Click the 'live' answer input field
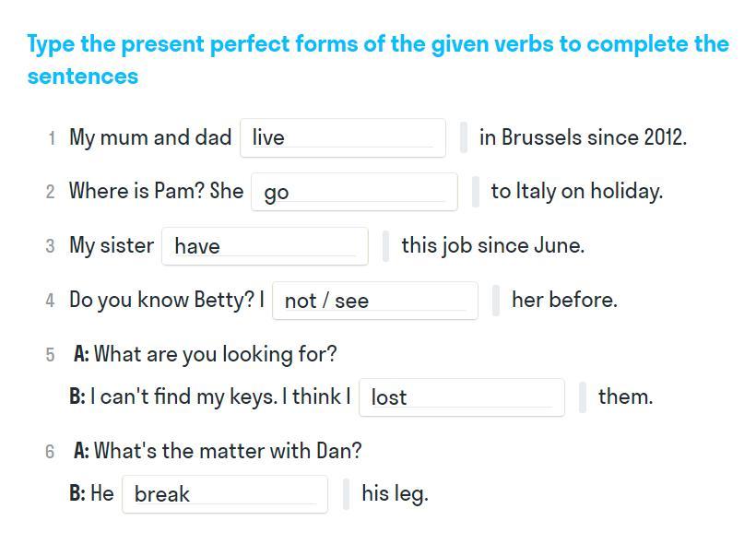The width and height of the screenshot is (756, 556). click(x=343, y=138)
